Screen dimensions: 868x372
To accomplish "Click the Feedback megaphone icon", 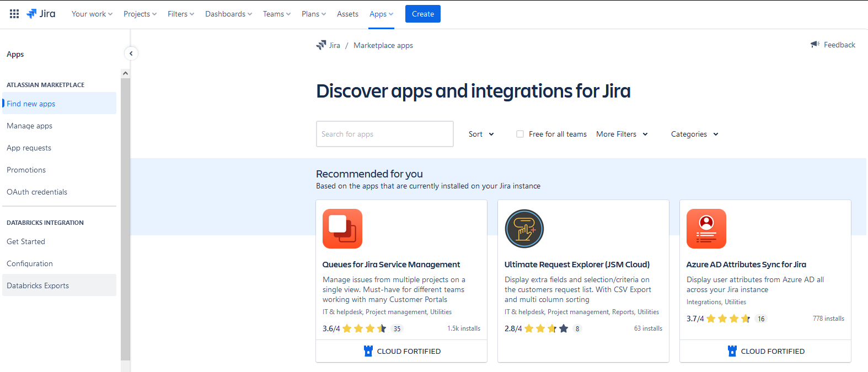I will click(x=815, y=45).
